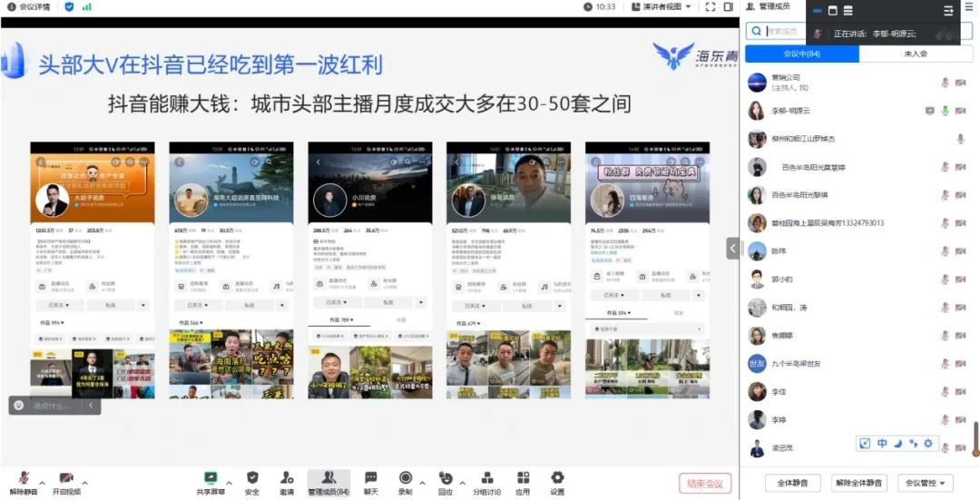Click screen-share indicator next to 李郁-明源云

coord(930,111)
